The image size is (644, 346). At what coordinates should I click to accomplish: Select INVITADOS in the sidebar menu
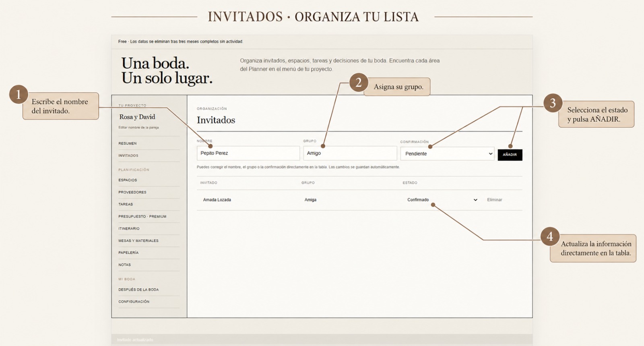coord(128,155)
